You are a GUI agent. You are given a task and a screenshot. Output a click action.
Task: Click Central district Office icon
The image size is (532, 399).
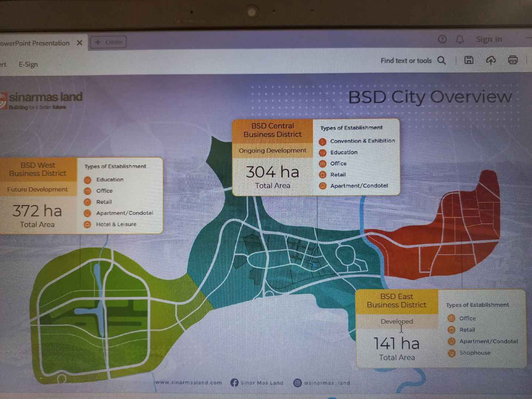(323, 164)
